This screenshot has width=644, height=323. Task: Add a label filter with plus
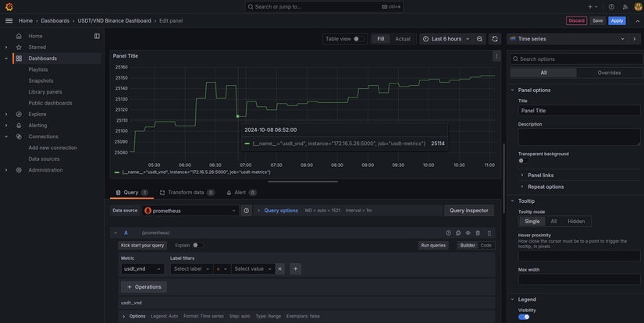295,269
